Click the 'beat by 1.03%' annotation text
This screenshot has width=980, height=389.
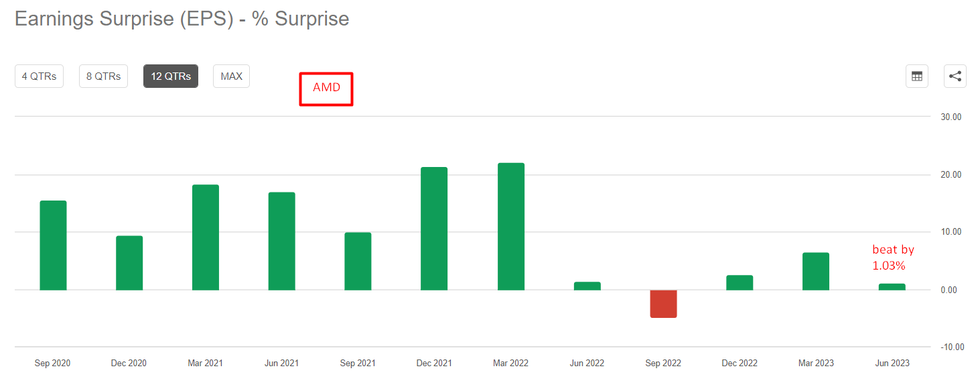(894, 257)
